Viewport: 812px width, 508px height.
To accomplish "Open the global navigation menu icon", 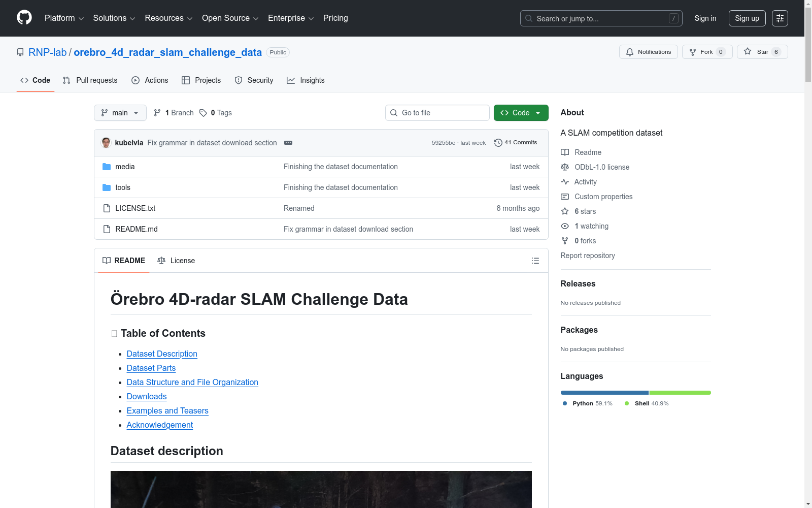I will pyautogui.click(x=780, y=18).
